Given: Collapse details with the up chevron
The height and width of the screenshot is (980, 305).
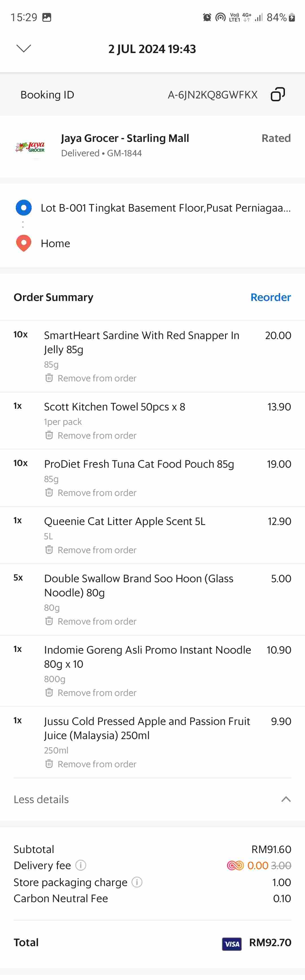Looking at the screenshot, I should (x=286, y=799).
